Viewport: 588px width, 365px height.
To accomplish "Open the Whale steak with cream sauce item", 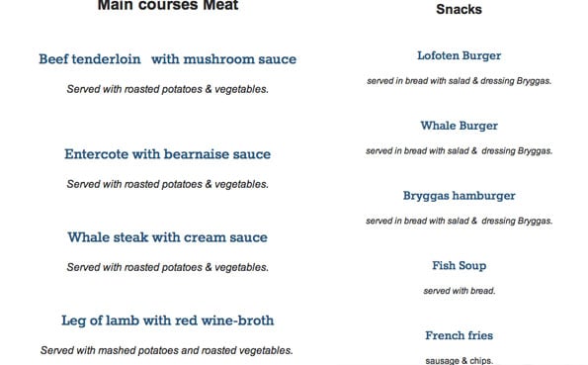I will point(168,237).
